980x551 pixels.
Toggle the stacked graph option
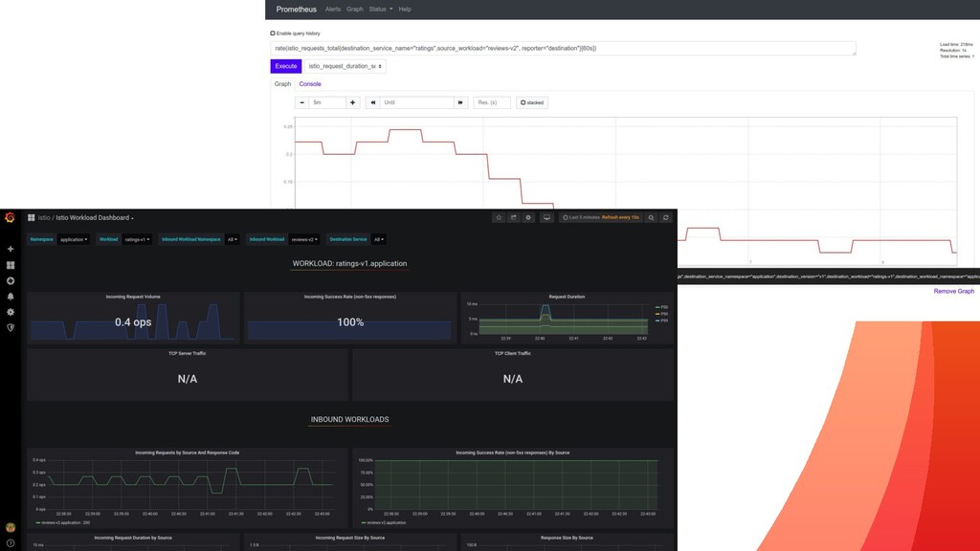532,102
